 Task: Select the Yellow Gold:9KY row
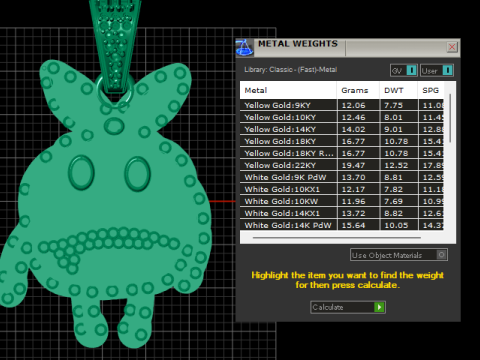[342, 105]
